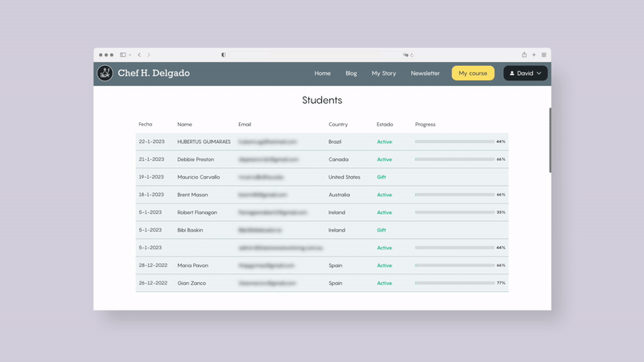Click the privacy shield icon in toolbar
The height and width of the screenshot is (362, 644).
223,55
